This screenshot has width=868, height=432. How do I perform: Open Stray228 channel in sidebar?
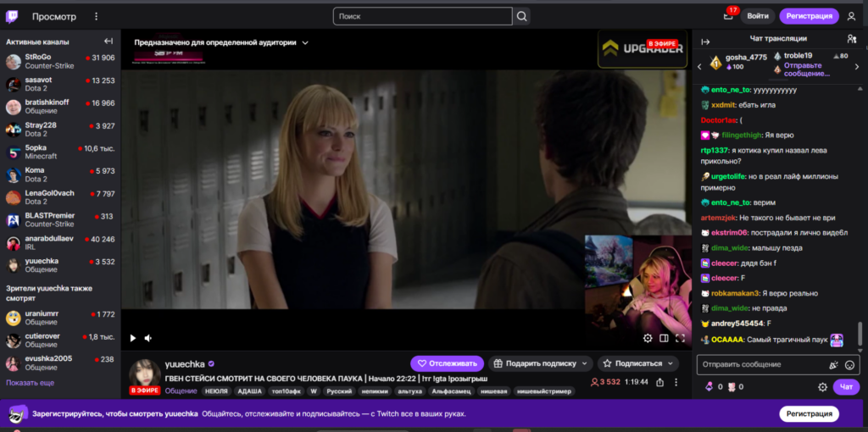60,130
